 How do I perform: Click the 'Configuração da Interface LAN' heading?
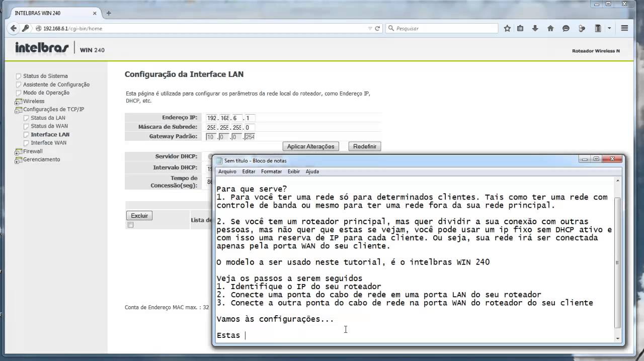click(184, 74)
